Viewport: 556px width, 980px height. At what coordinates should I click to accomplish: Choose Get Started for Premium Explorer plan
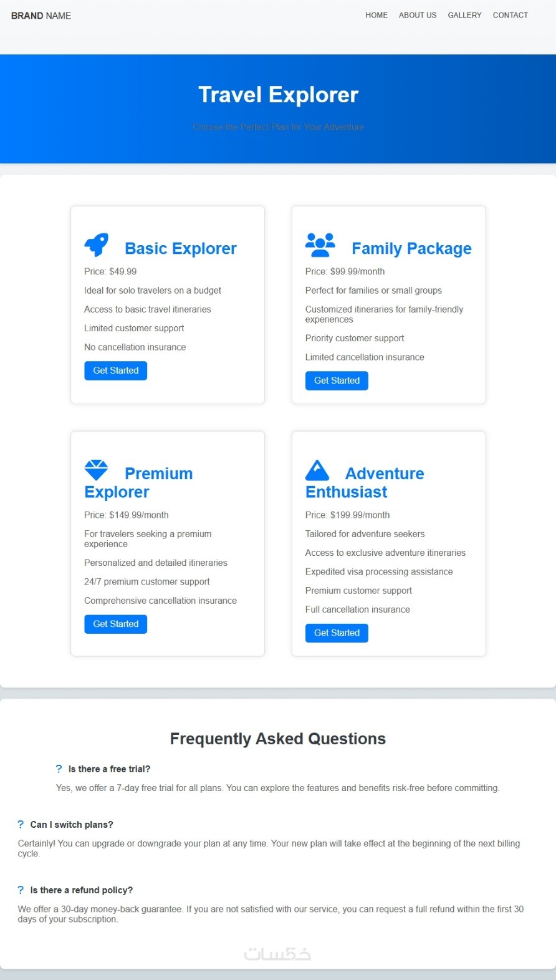[116, 624]
